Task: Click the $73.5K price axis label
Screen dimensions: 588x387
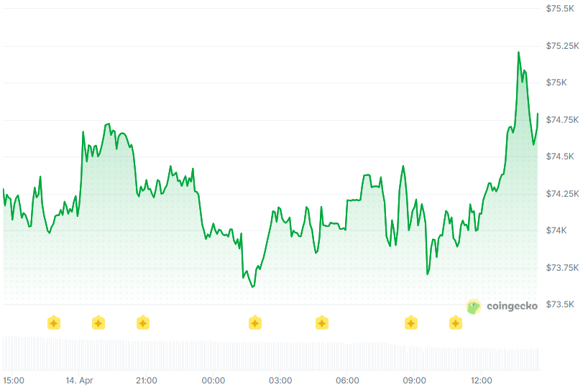Action: (x=560, y=304)
